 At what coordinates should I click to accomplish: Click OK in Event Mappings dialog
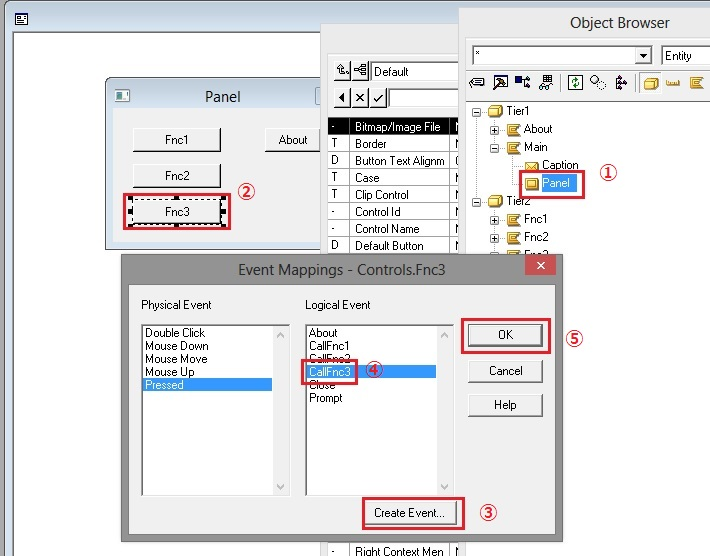pos(505,335)
